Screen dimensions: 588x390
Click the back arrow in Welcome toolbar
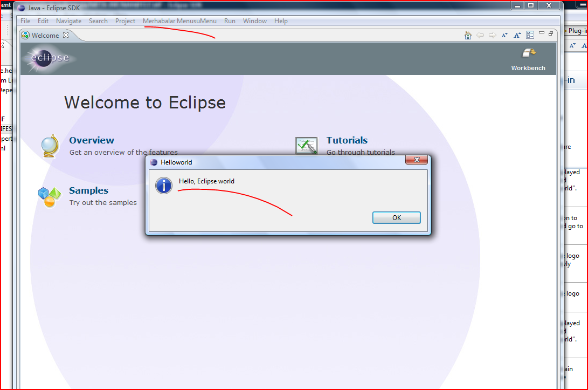(480, 35)
